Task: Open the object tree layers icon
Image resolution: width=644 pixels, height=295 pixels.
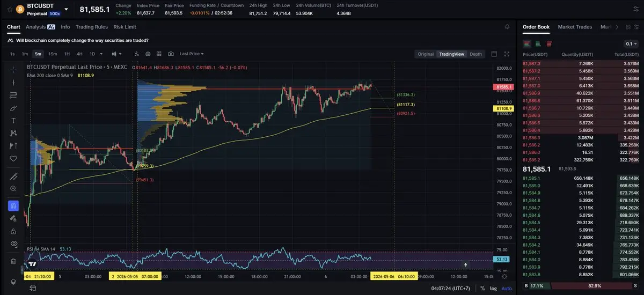Action: (13, 281)
